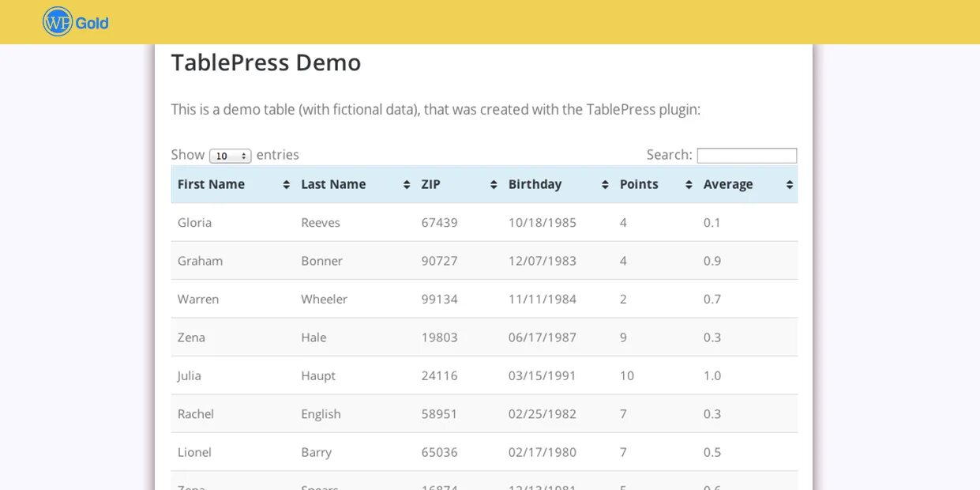This screenshot has height=490, width=980.
Task: Sort table by Birthday label
Action: coord(535,184)
